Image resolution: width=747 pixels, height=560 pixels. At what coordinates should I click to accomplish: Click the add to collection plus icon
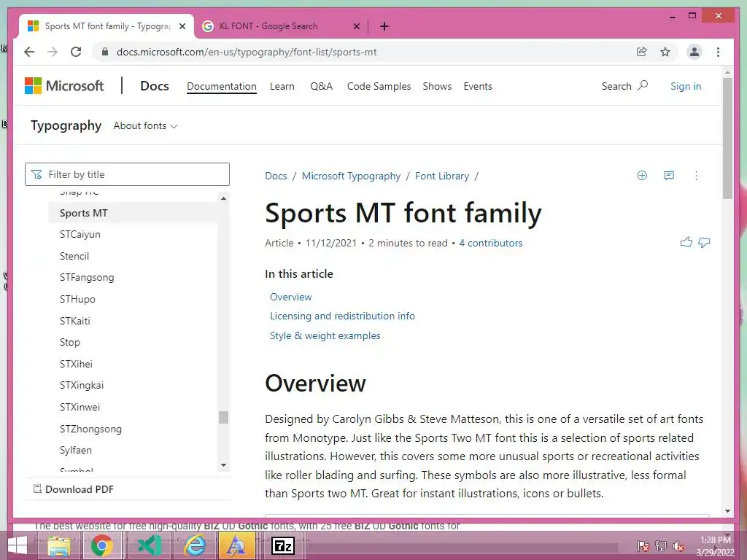point(642,175)
